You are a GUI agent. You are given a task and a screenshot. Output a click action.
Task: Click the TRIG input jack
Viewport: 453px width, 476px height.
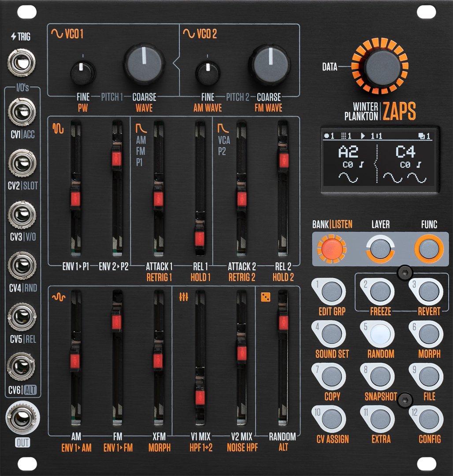(x=21, y=63)
